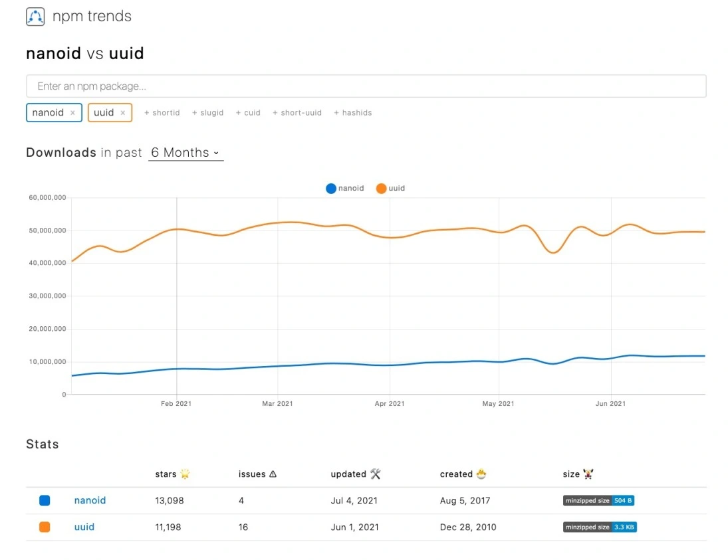Image resolution: width=728 pixels, height=560 pixels.
Task: Focus the 'Enter an npm package' search field
Action: point(366,86)
